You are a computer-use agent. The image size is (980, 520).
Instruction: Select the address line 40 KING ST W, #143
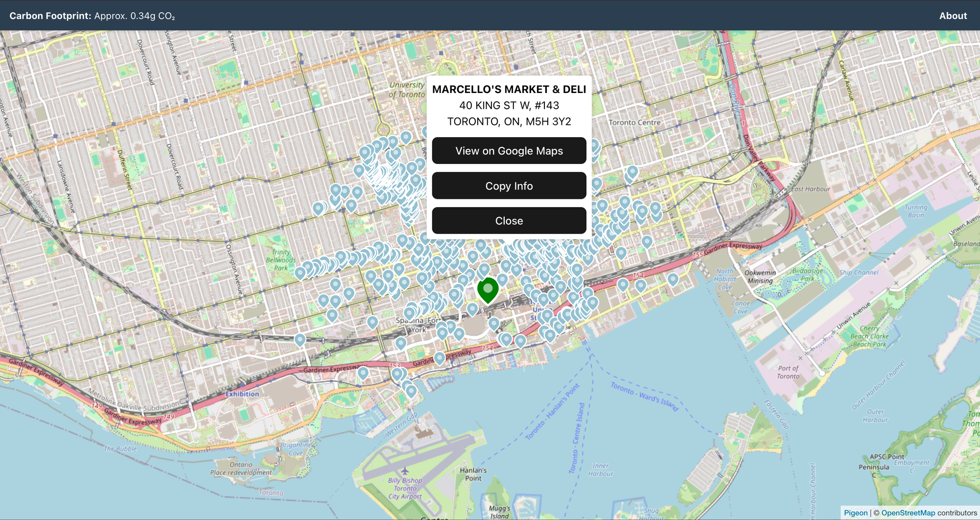point(509,105)
